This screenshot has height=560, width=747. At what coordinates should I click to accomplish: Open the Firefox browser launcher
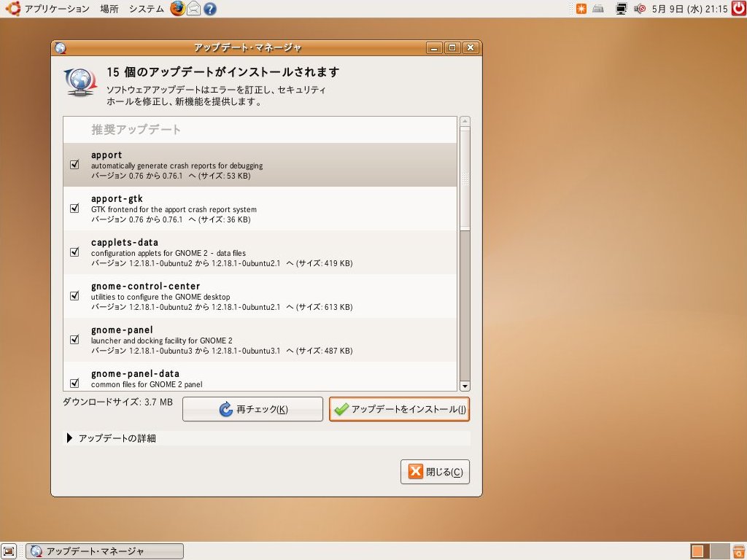(178, 9)
